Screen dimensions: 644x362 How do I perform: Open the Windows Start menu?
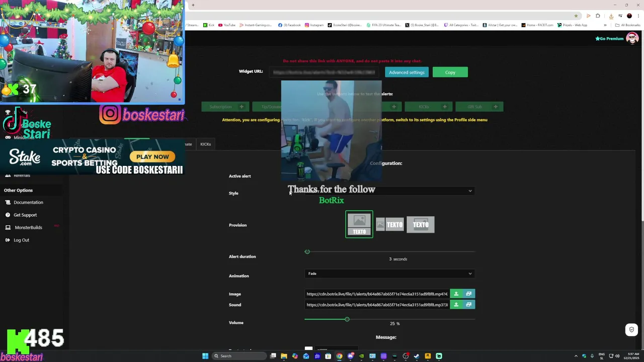(205, 356)
